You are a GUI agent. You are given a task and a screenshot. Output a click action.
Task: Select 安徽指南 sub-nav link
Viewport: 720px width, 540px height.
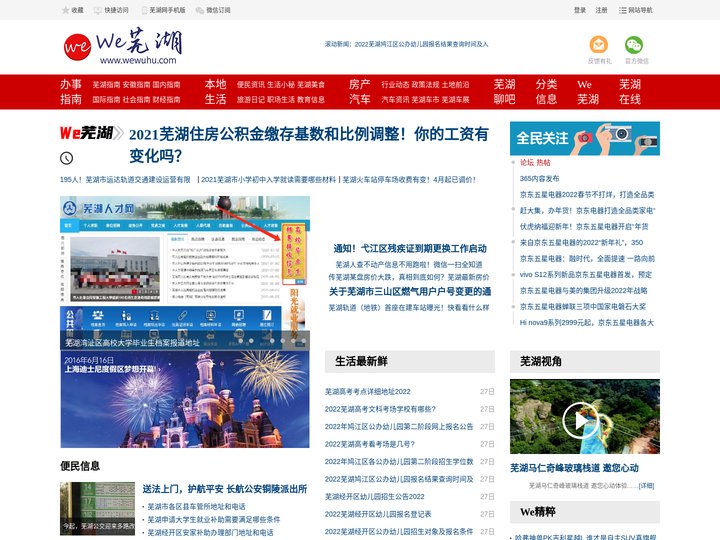coord(136,85)
